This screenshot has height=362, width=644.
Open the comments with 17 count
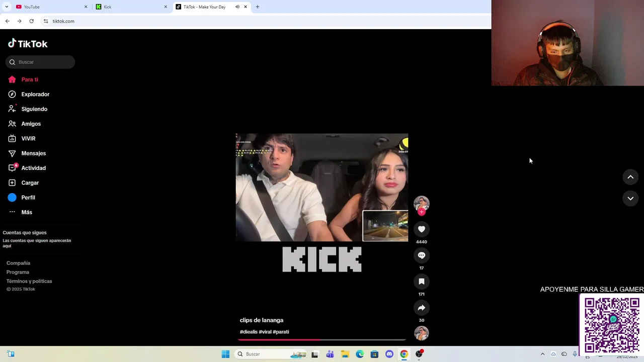click(422, 255)
